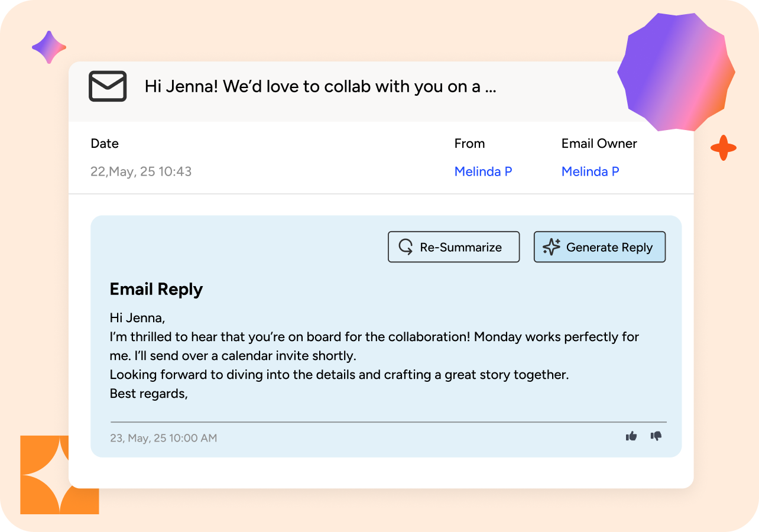
Task: Click the small purple sparkle star
Action: [x=49, y=47]
